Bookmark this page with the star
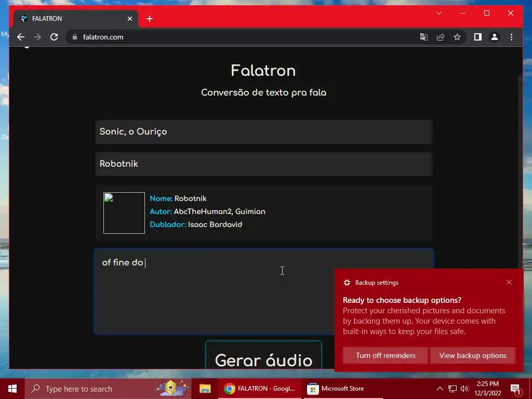Viewport: 532px width, 399px height. (x=457, y=37)
